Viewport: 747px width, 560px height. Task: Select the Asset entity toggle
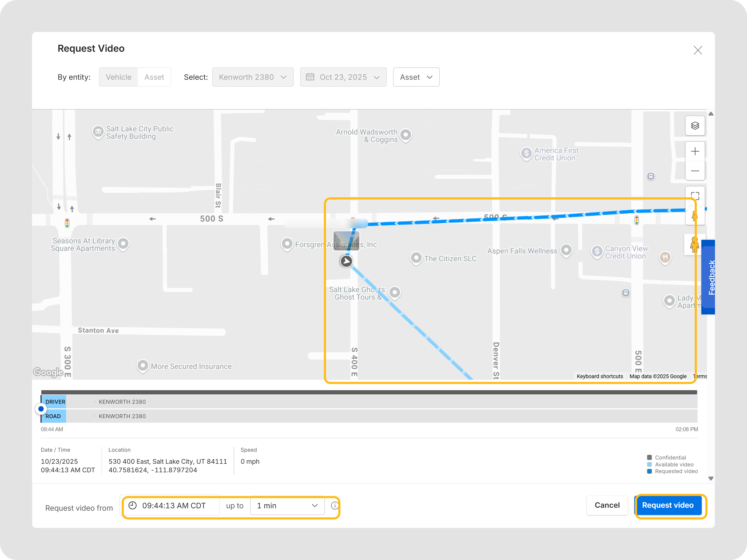click(154, 77)
